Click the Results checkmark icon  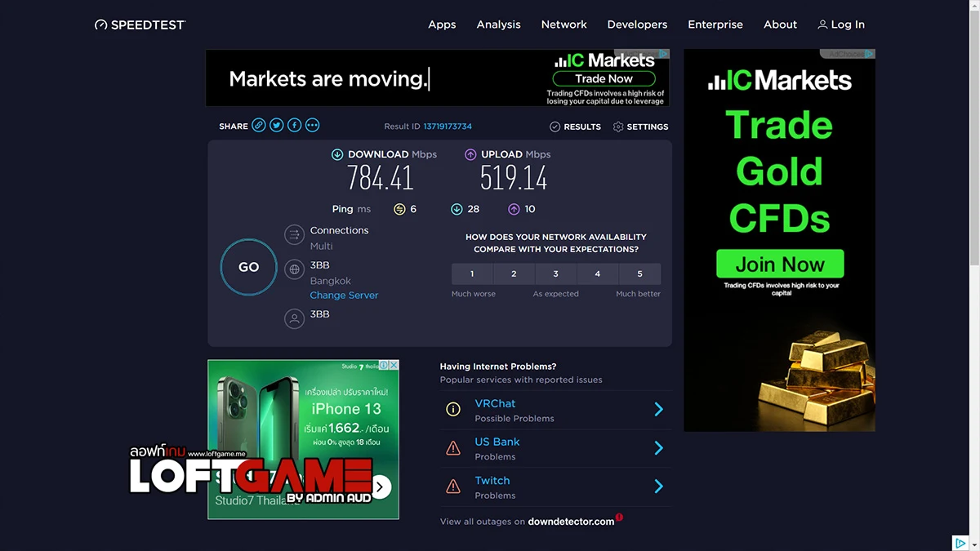pyautogui.click(x=555, y=127)
